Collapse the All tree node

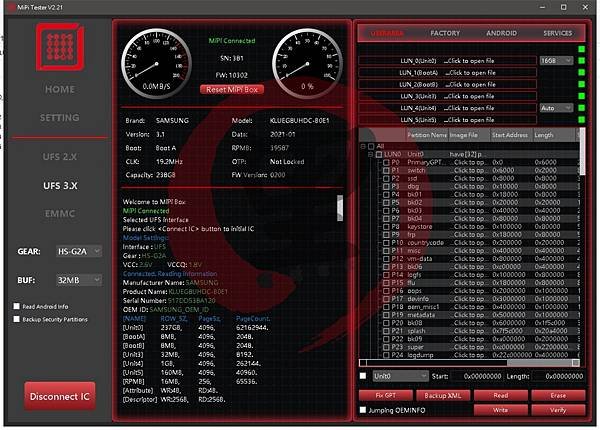363,146
